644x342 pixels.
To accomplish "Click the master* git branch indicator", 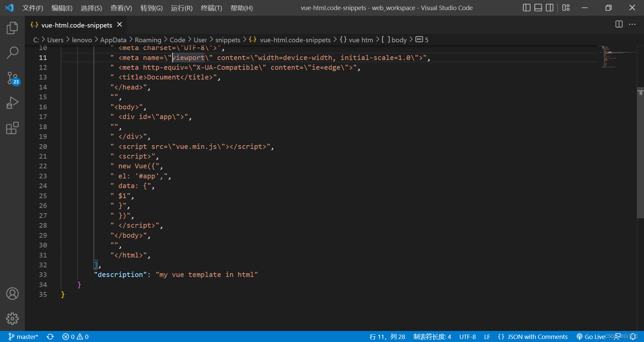I will click(x=23, y=337).
